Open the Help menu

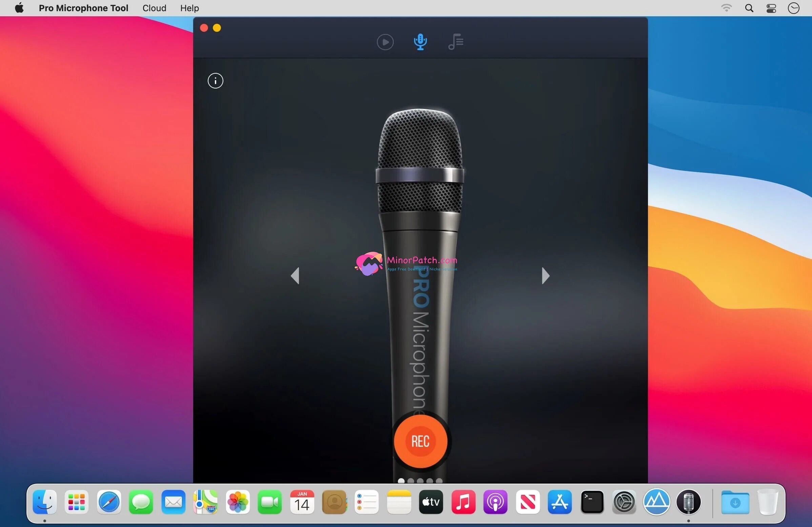pos(189,8)
